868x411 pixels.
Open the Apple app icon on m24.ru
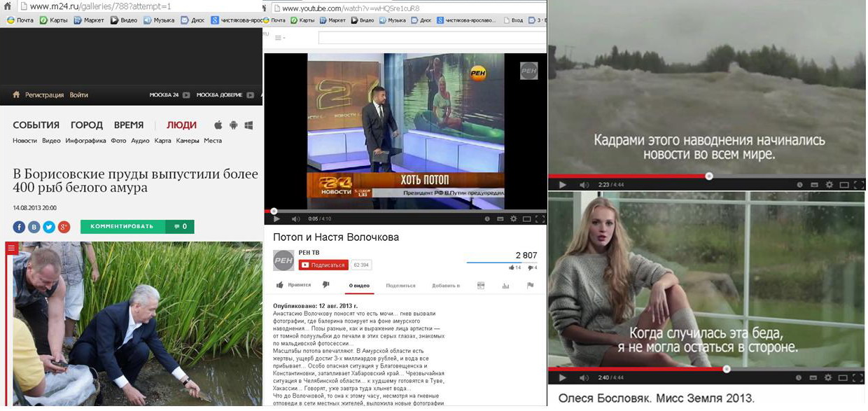coord(218,125)
